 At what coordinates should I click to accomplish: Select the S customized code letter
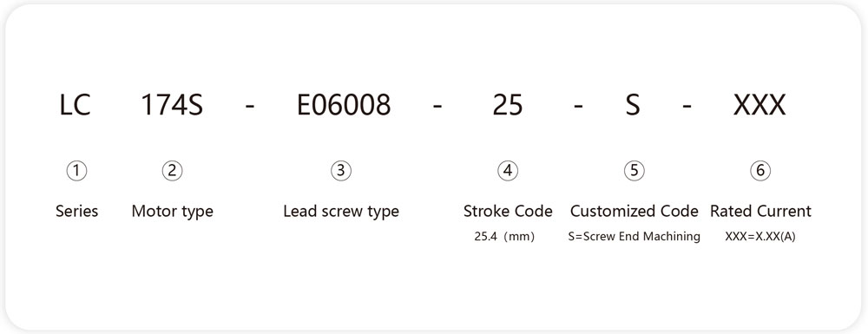(633, 105)
